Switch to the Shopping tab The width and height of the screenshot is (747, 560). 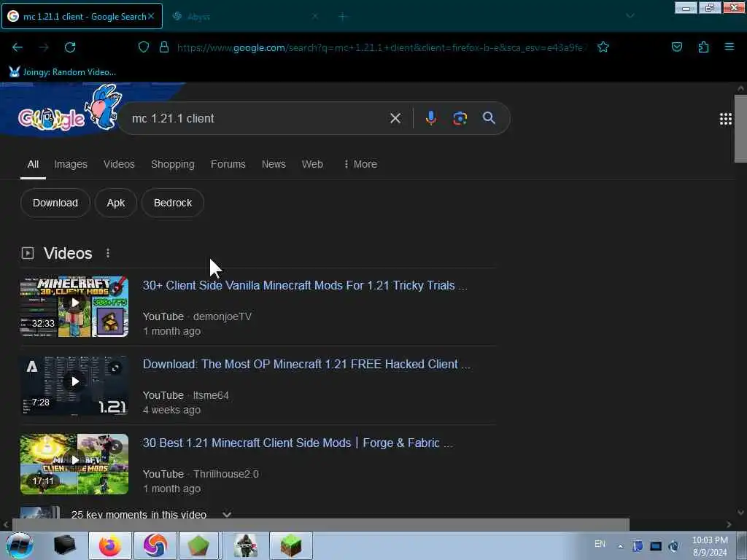click(x=172, y=164)
